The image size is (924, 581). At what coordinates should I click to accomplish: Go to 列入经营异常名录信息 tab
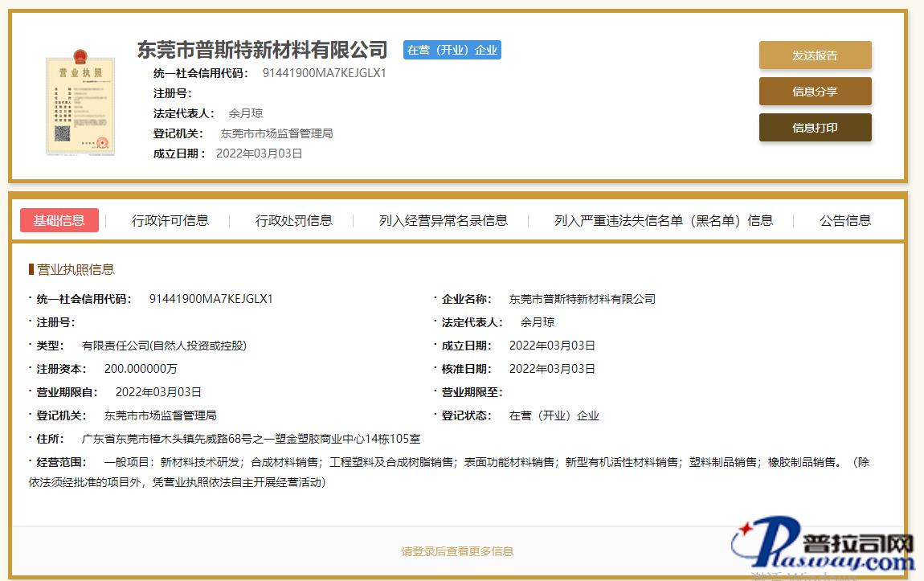444,220
